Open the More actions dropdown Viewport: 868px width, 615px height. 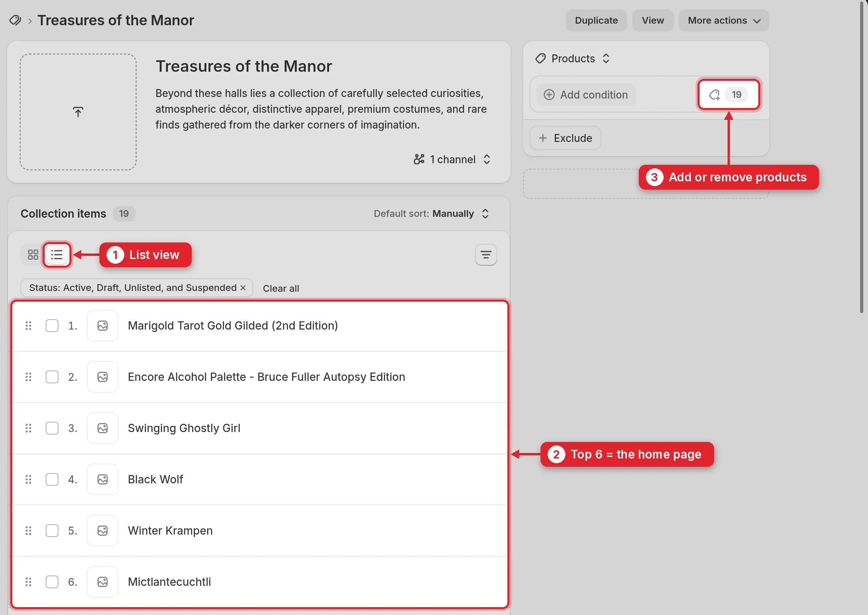[724, 20]
